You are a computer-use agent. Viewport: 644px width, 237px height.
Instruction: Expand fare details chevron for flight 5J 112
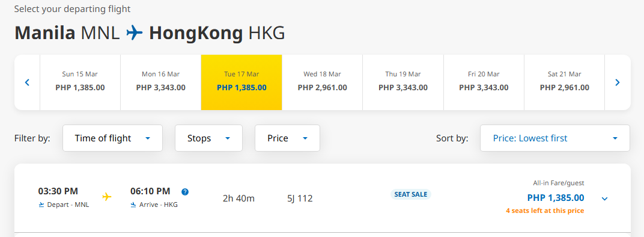tap(604, 199)
